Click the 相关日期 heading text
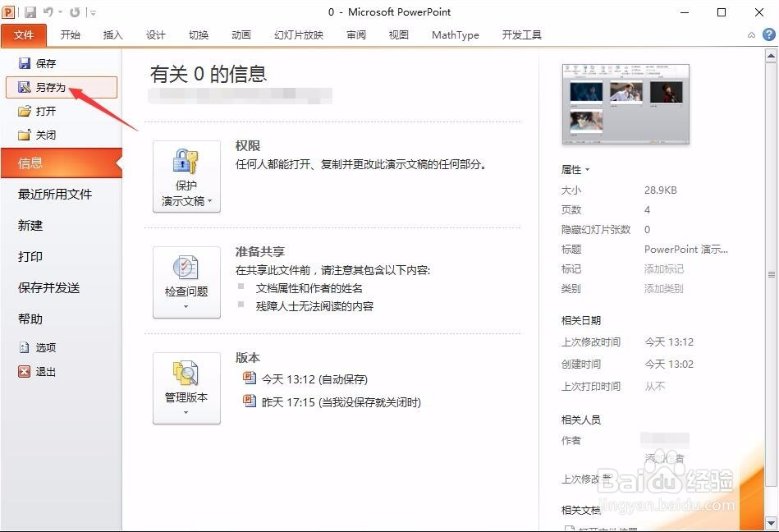 pos(581,320)
